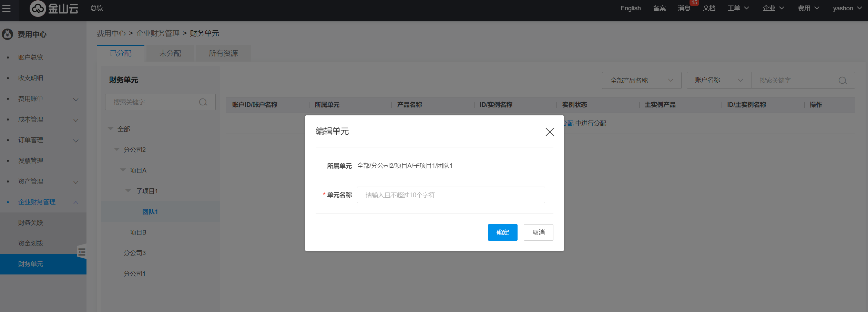Select 财务单元 in sidebar
Image resolution: width=868 pixels, height=312 pixels.
tap(43, 264)
